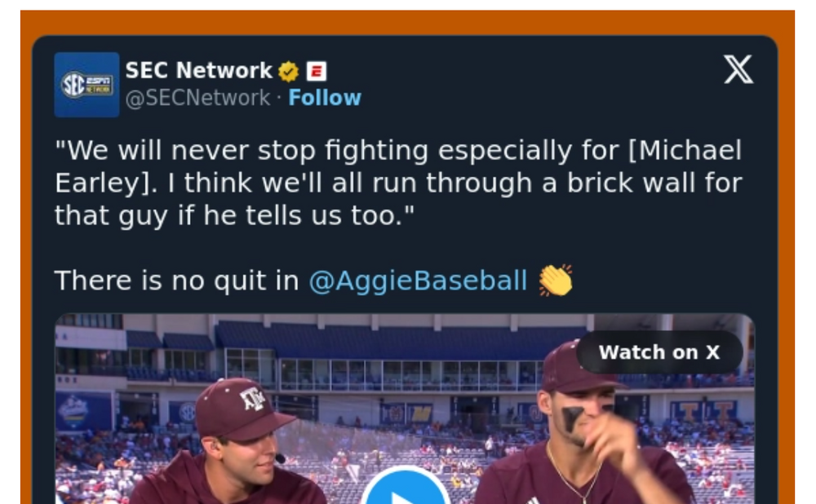Open the X logo link

pos(738,71)
